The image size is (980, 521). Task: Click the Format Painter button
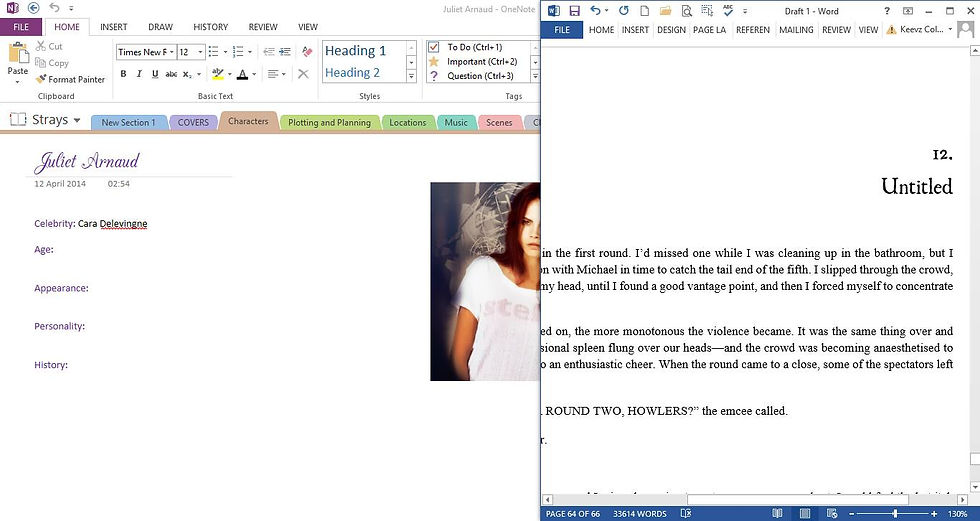click(x=70, y=79)
